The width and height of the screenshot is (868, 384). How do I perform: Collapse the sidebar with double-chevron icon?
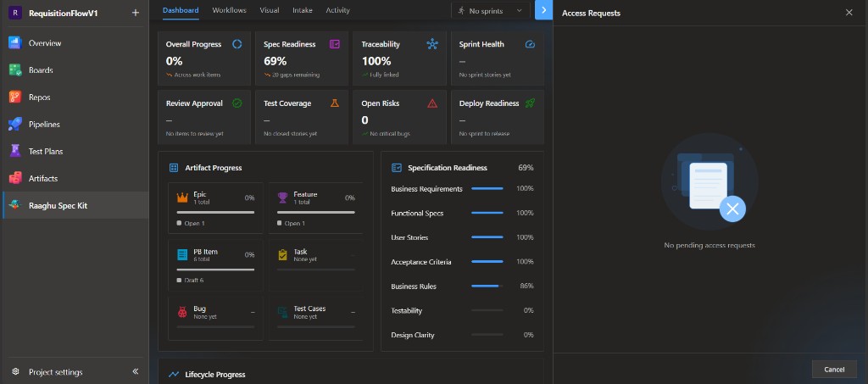(x=136, y=372)
